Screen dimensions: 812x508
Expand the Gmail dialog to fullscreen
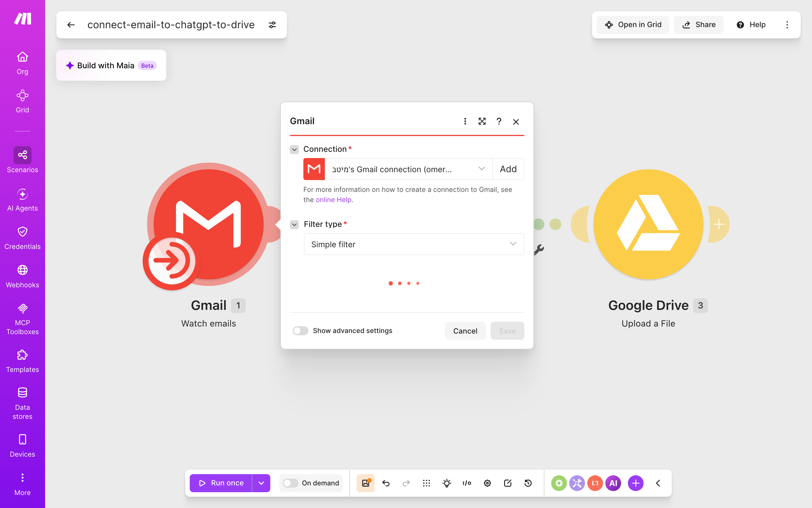pos(482,121)
